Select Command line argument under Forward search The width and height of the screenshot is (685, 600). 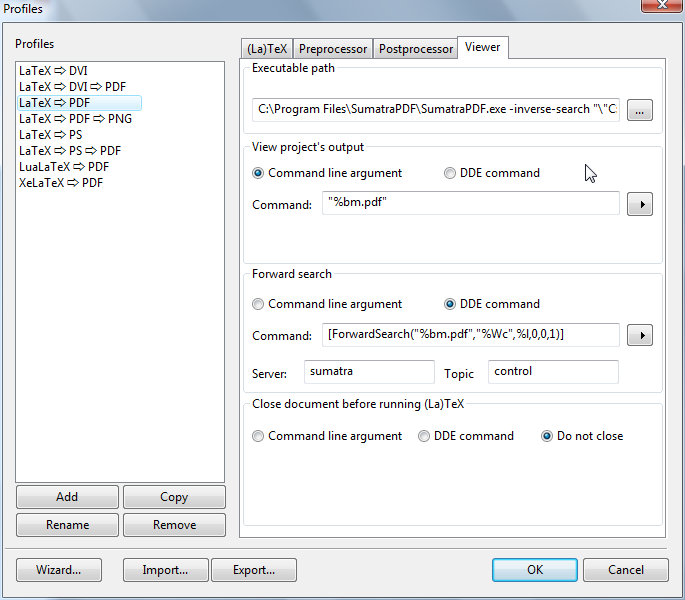pyautogui.click(x=327, y=304)
